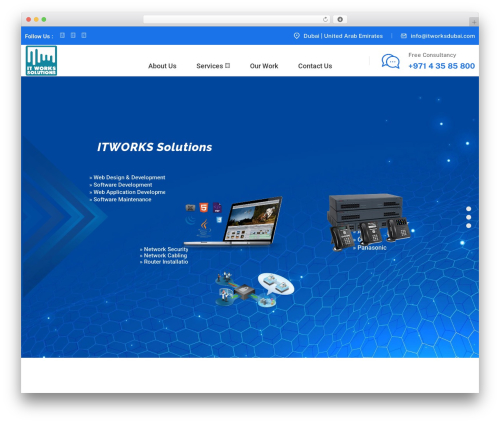500x423 pixels.
Task: Click the IT Works Solutions logo
Action: tap(41, 61)
